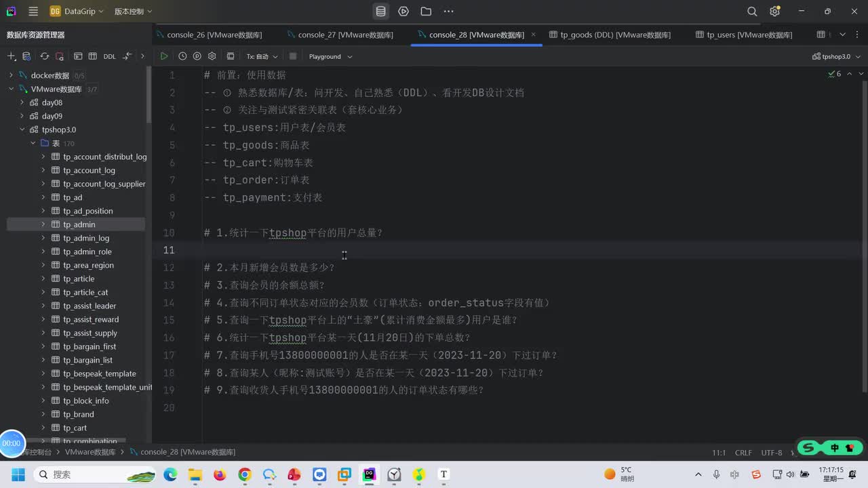This screenshot has height=488, width=868.
Task: Click the jump to source arrows icon
Action: 127,56
